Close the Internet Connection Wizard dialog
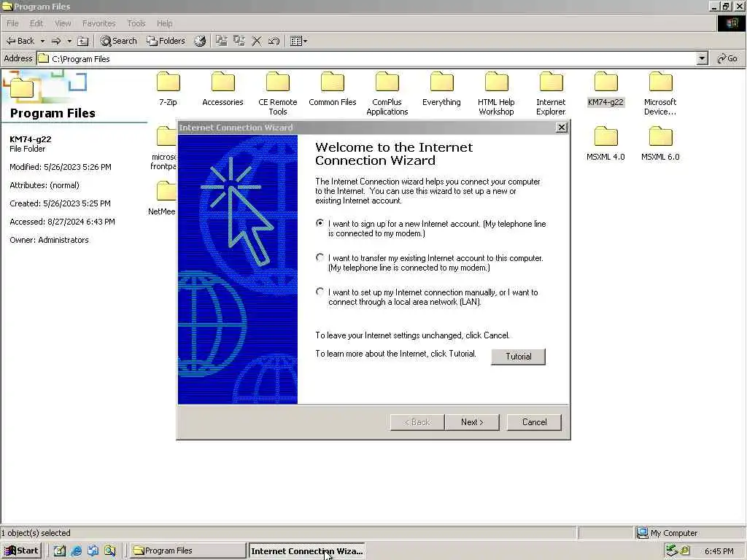This screenshot has width=747, height=560. click(x=562, y=127)
